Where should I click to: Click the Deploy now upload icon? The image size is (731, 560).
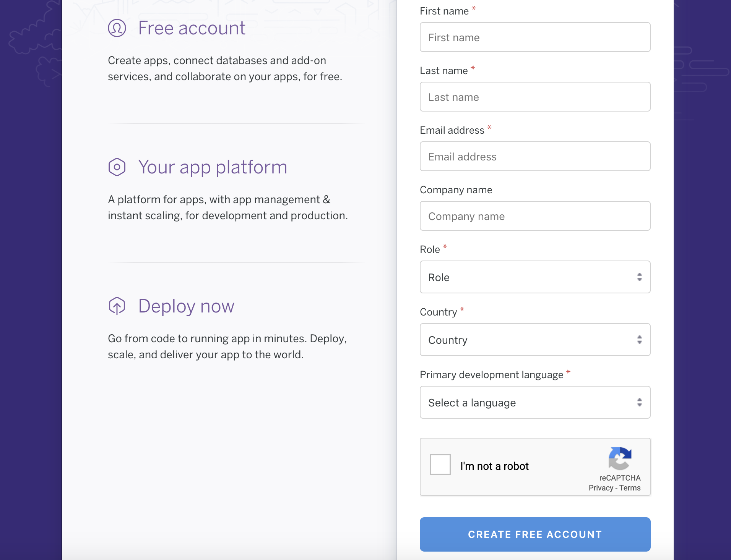[x=117, y=306]
